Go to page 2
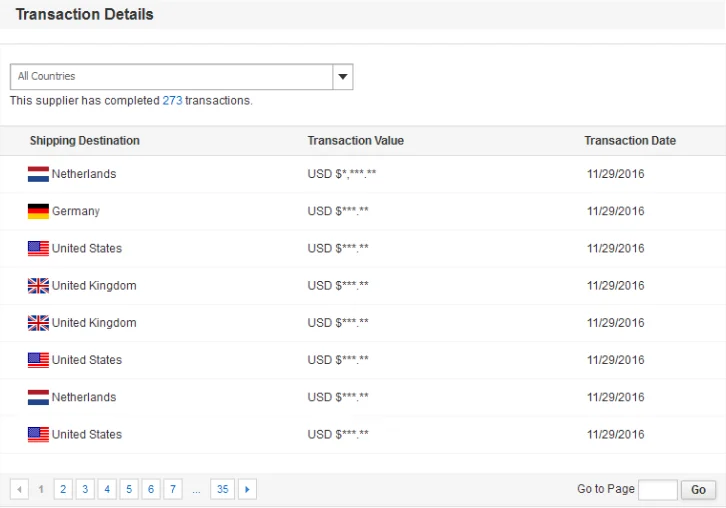The image size is (726, 508). 63,489
